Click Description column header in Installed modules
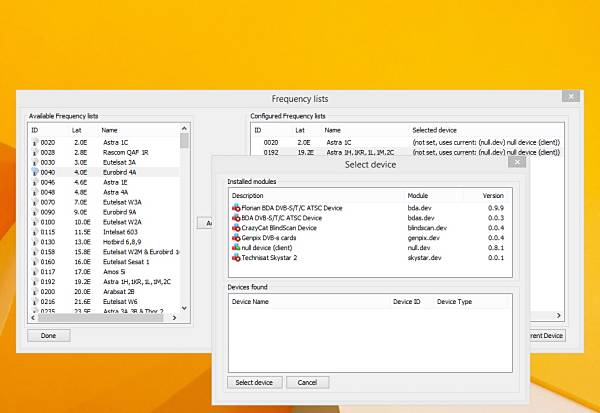 (x=317, y=196)
